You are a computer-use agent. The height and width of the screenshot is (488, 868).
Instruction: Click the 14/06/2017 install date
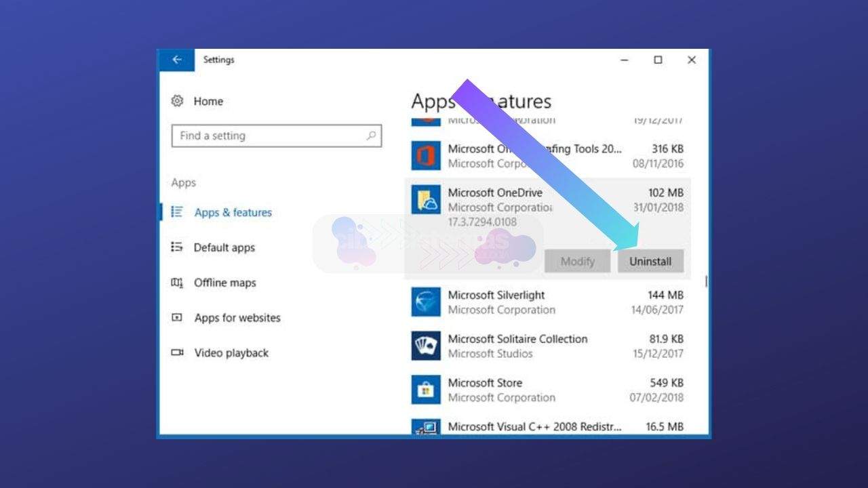coord(657,310)
